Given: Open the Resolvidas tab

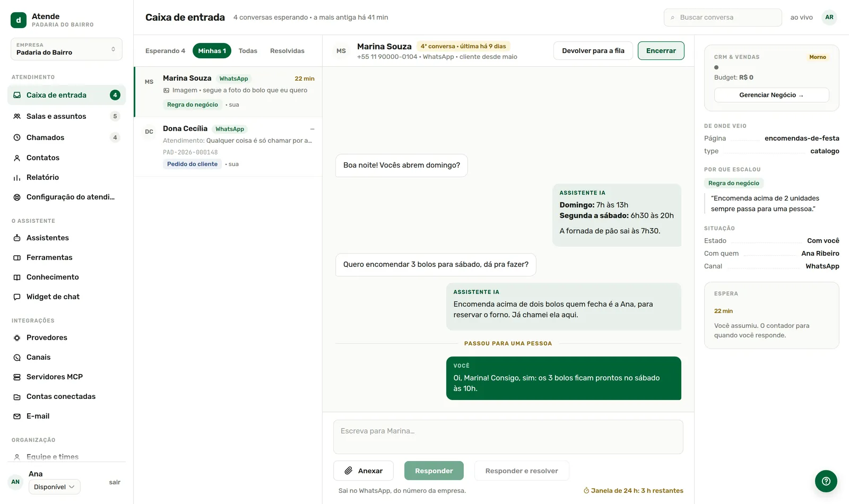Looking at the screenshot, I should [x=287, y=51].
